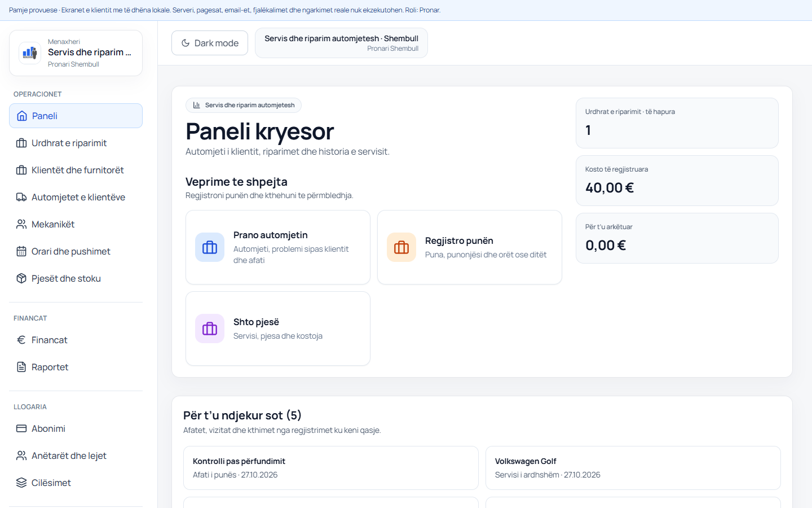Click the company logo in the sidebar
The height and width of the screenshot is (508, 812).
[30, 53]
